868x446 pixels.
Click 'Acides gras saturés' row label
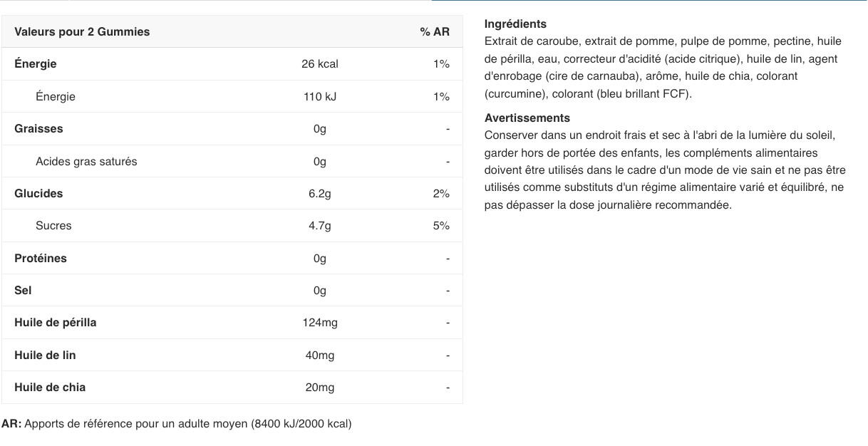(86, 162)
